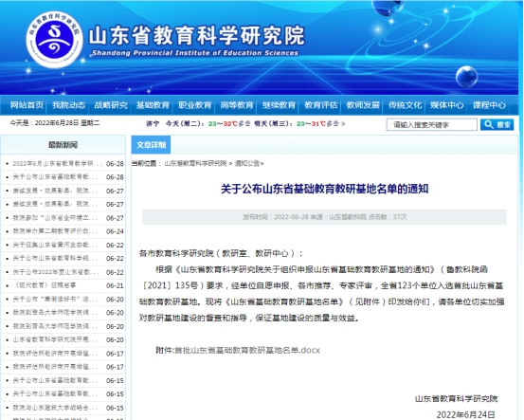Screen dimensions: 524x420
Task: Open the 网站首页 navigation item
Action: pyautogui.click(x=27, y=105)
